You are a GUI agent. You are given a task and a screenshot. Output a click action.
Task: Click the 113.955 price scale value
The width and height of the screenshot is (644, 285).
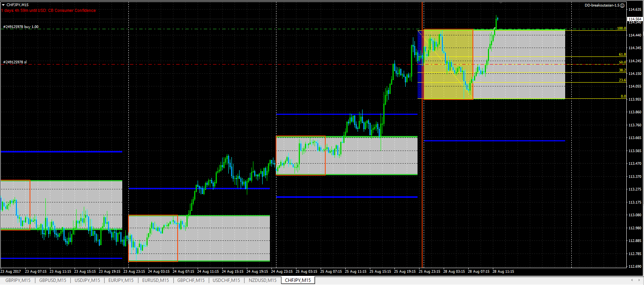635,99
